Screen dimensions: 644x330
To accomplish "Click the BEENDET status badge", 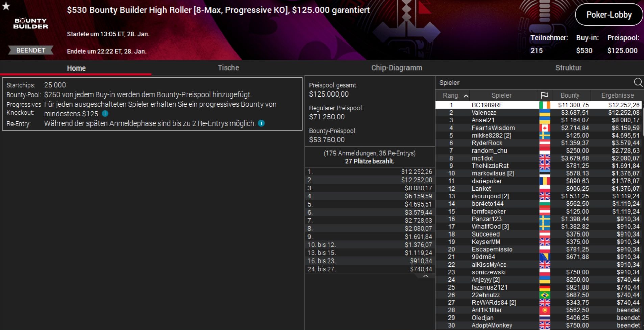I will pyautogui.click(x=31, y=50).
